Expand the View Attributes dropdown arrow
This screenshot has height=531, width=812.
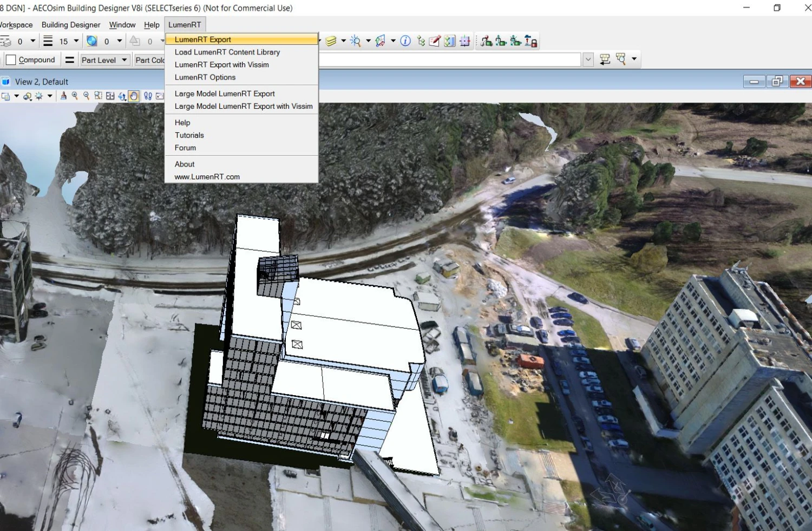[x=16, y=96]
